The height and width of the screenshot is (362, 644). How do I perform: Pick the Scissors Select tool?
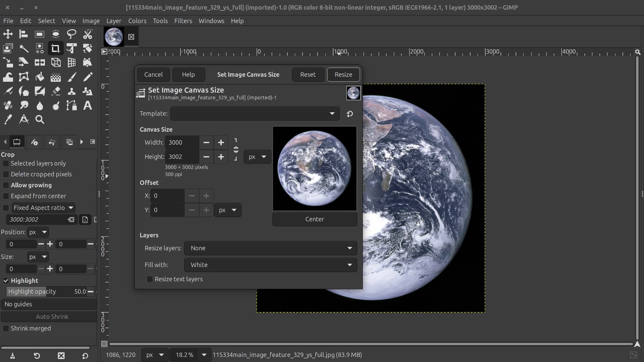[x=88, y=34]
